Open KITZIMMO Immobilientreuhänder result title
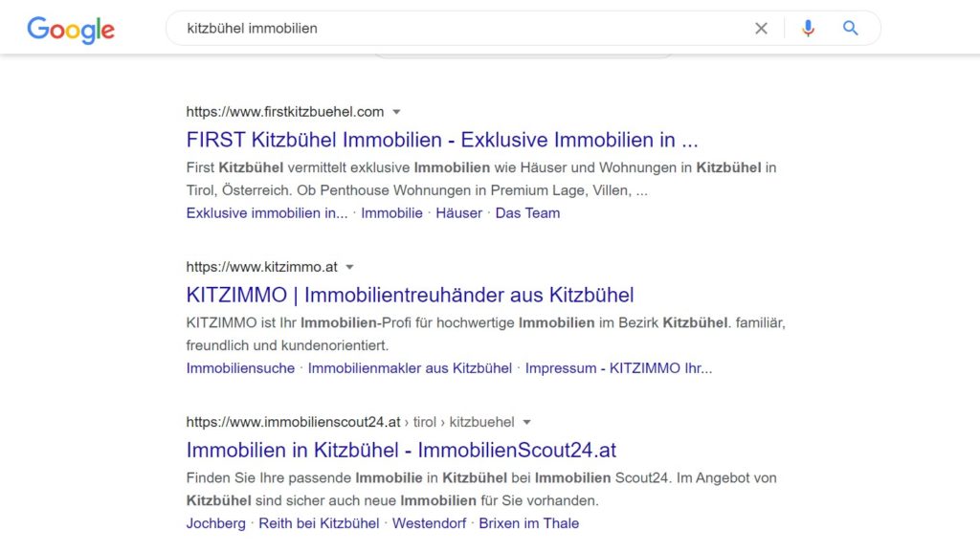 pos(410,295)
